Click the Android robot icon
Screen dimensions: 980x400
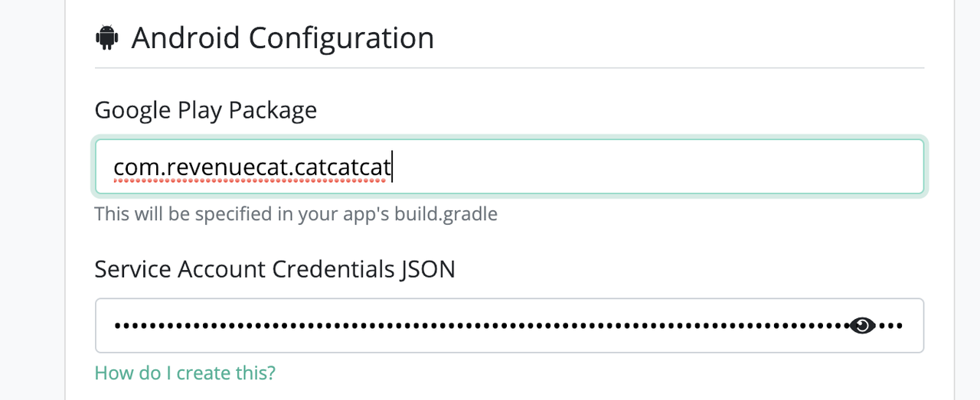tap(106, 37)
